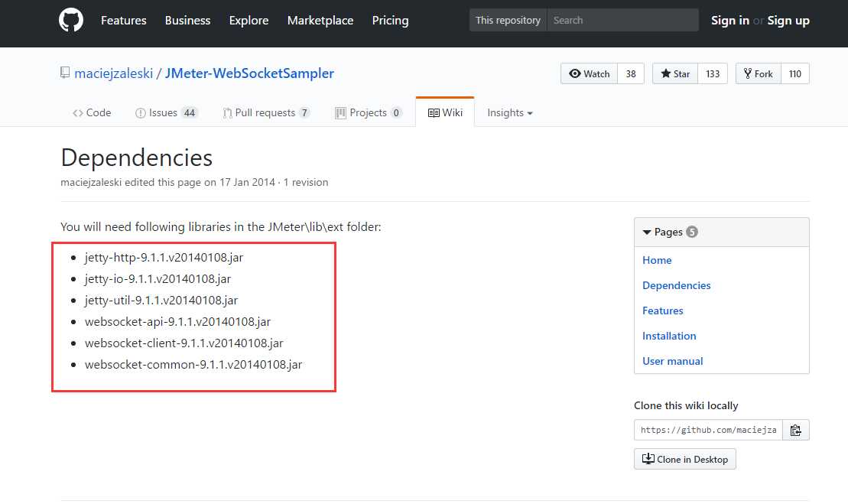
Task: Open Home wiki page
Action: (x=657, y=260)
